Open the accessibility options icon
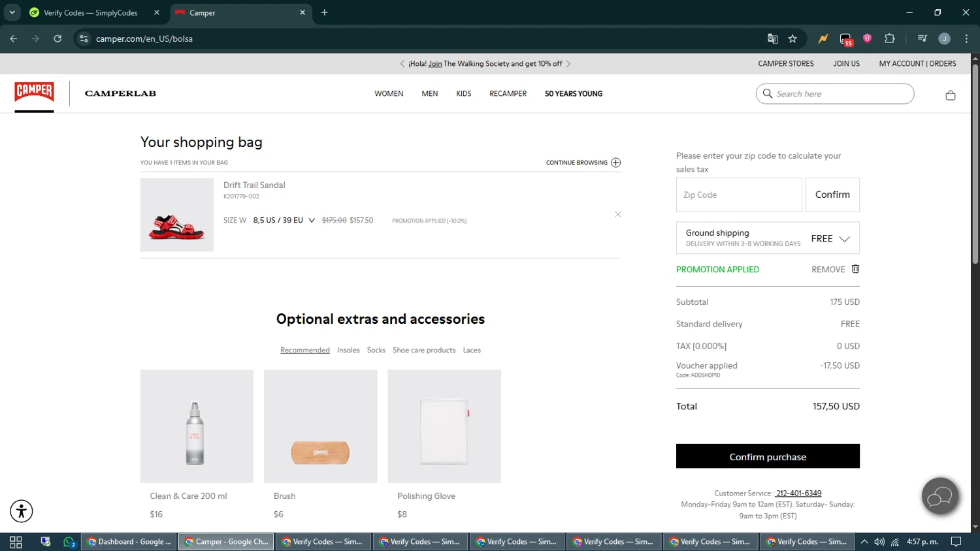Screen dimensions: 980x551 click(22, 511)
